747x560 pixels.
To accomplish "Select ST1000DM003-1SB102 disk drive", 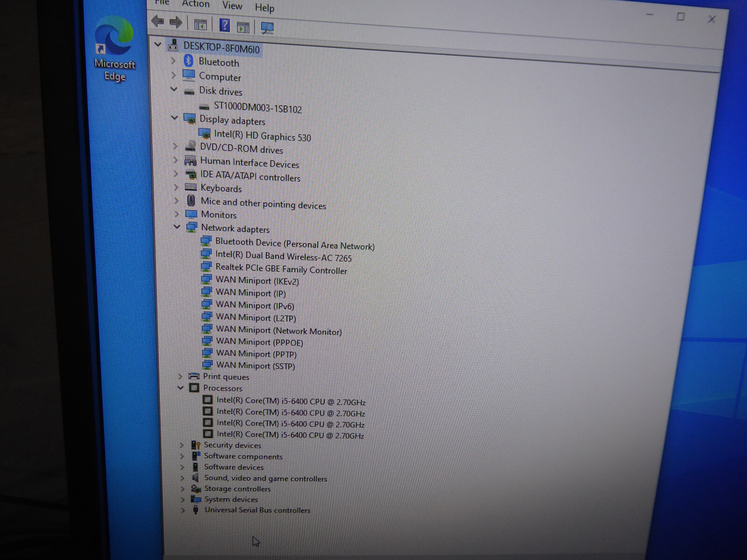I will coord(258,108).
